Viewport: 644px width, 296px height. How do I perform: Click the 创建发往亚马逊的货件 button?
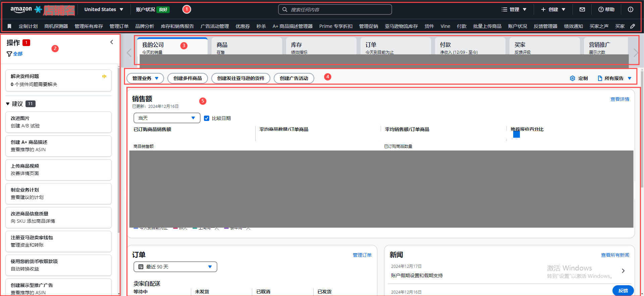(241, 78)
